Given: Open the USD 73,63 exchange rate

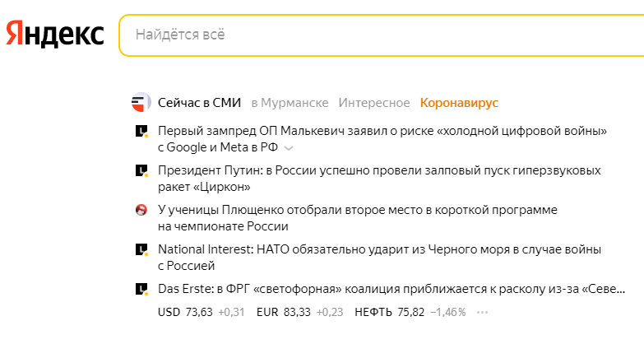Looking at the screenshot, I should click(185, 313).
